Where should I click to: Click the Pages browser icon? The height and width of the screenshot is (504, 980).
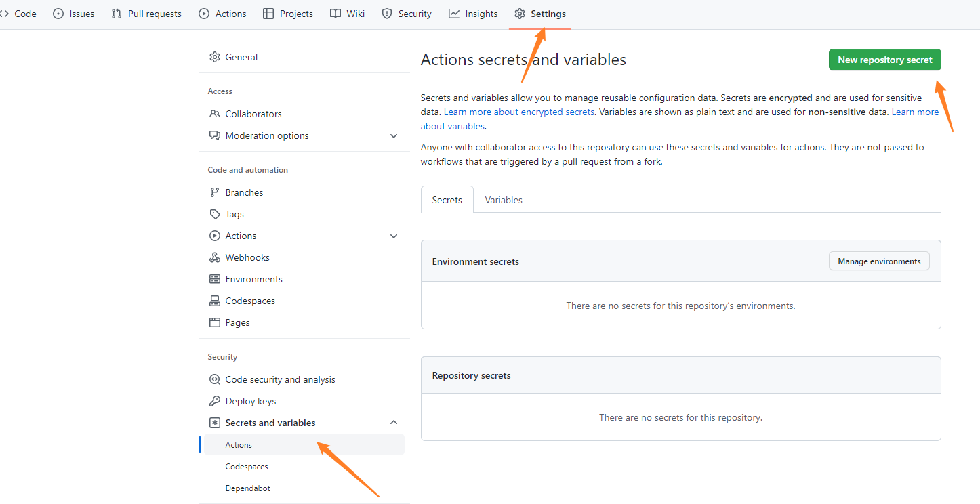click(x=215, y=322)
